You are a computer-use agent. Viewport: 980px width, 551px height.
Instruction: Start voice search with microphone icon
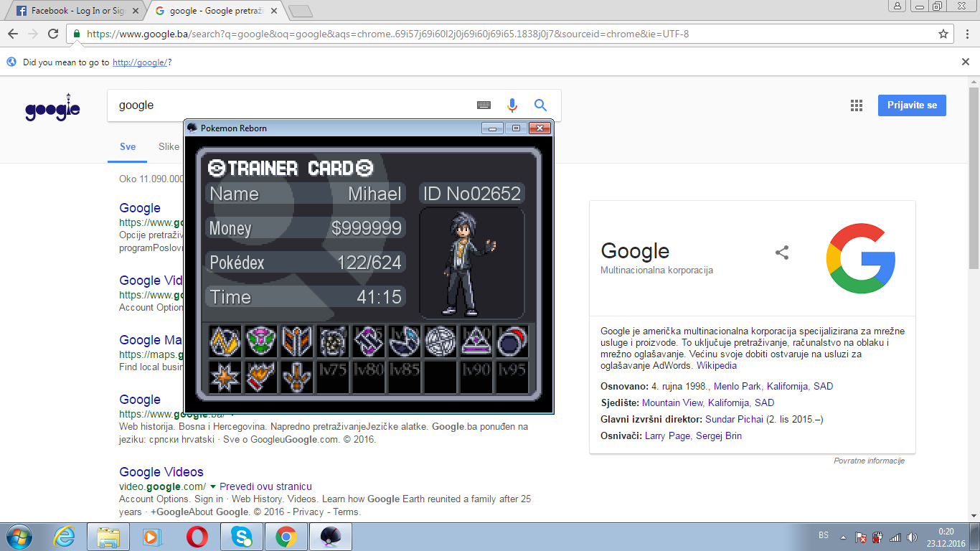[512, 105]
